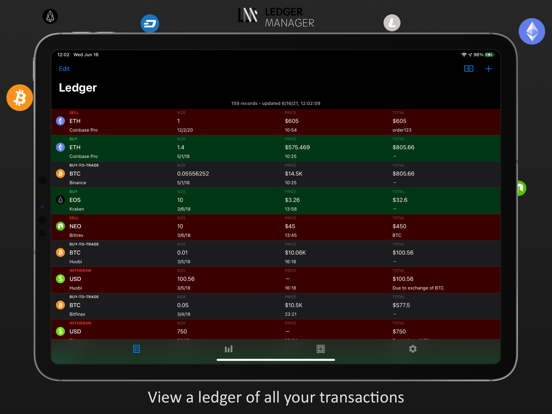The height and width of the screenshot is (414, 552).
Task: Open the Ledger tab in bottom bar
Action: (x=137, y=349)
